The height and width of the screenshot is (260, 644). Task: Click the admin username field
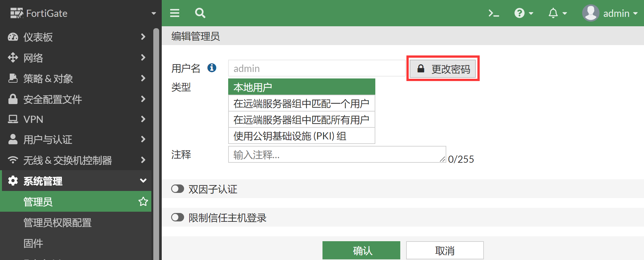317,68
